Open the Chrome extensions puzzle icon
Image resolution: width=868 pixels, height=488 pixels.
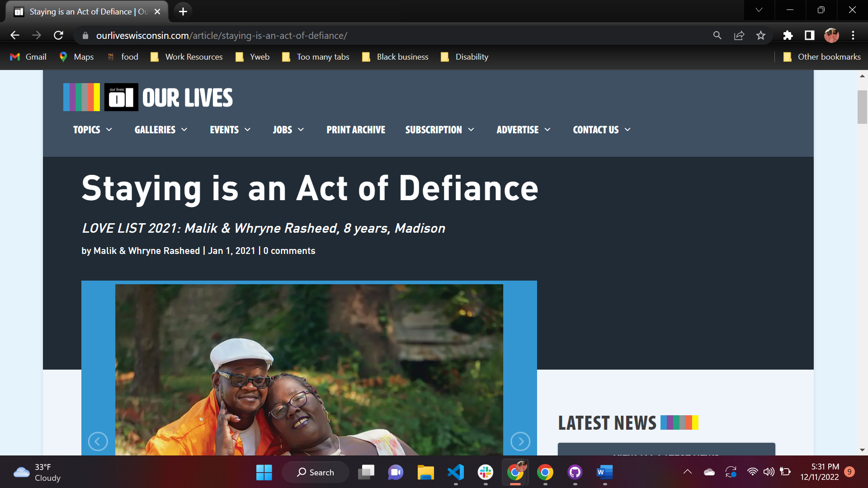[x=788, y=35]
